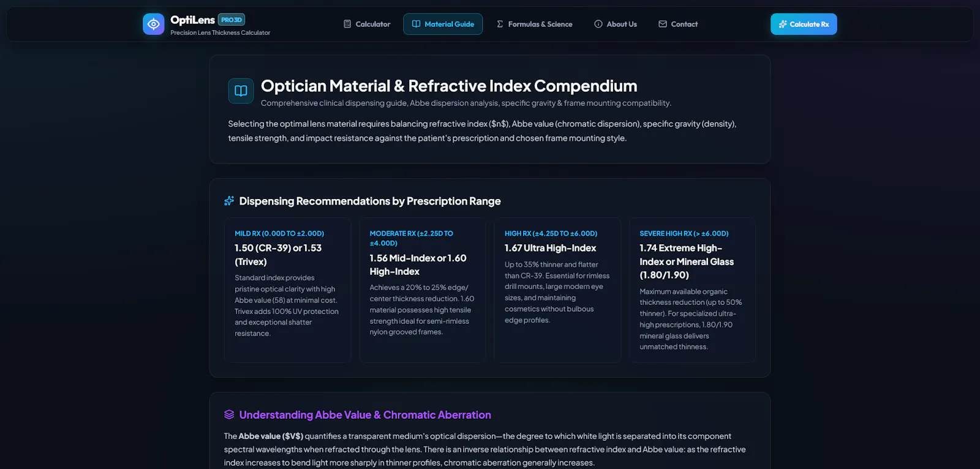
Task: Click the bold 'Abbe value ($V$)' term
Action: point(271,436)
